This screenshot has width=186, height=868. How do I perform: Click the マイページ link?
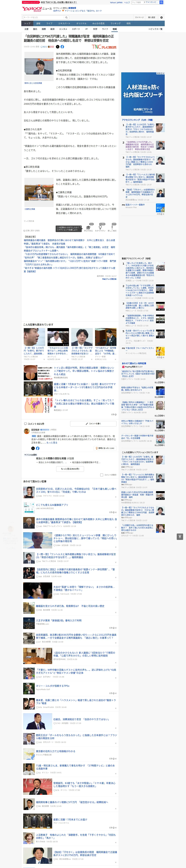coord(139,18)
